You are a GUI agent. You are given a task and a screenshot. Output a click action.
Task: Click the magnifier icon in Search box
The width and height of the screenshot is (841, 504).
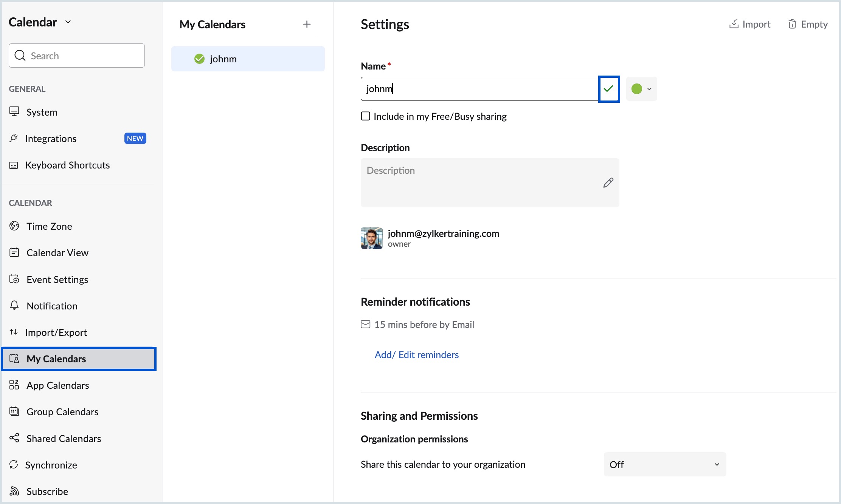20,56
